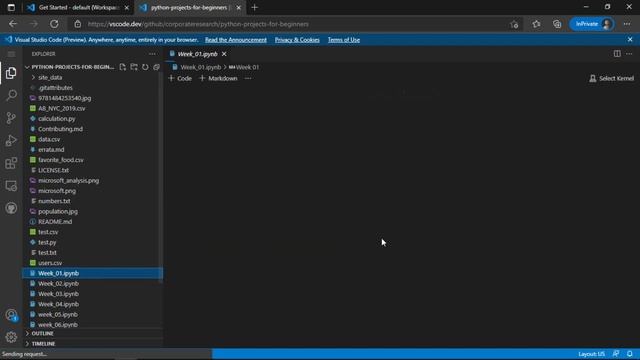
Task: Open the Source Control view
Action: pyautogui.click(x=11, y=118)
